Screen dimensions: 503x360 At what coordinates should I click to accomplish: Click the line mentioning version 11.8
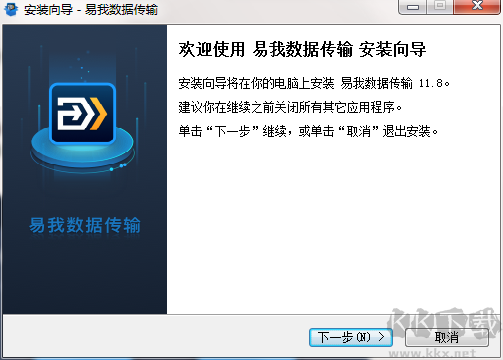[314, 83]
